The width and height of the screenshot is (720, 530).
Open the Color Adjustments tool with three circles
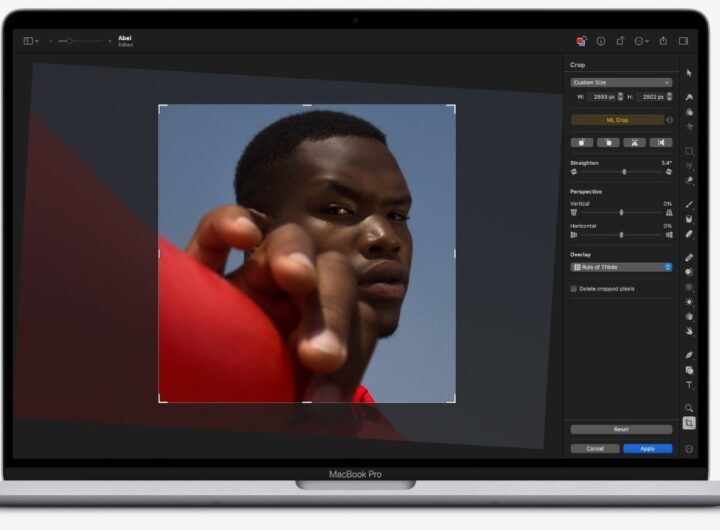click(x=689, y=112)
